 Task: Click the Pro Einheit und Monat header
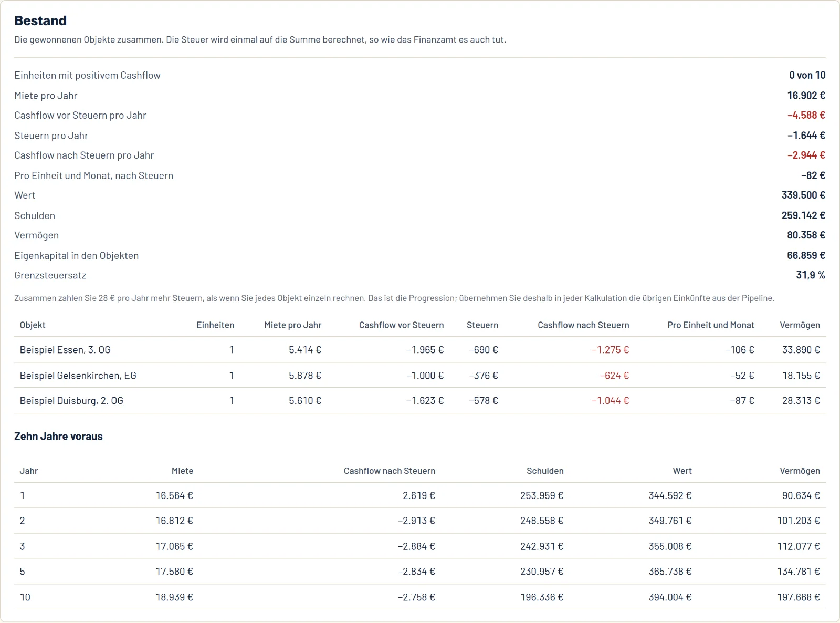tap(710, 325)
